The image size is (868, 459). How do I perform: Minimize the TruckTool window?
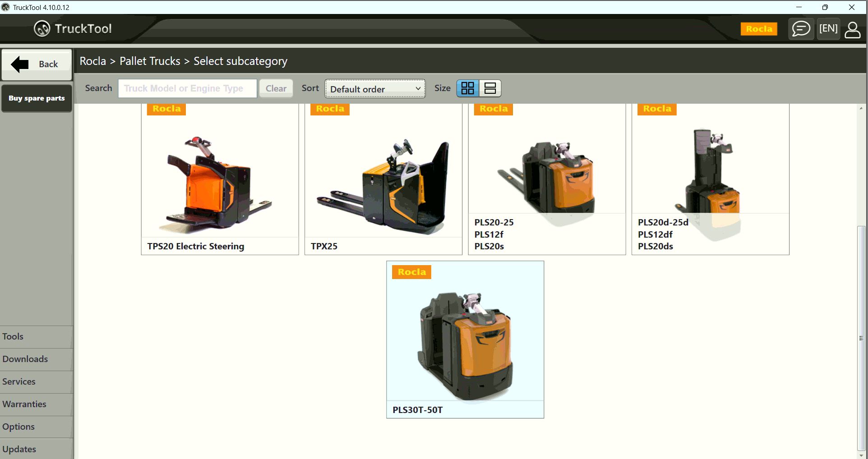tap(799, 7)
